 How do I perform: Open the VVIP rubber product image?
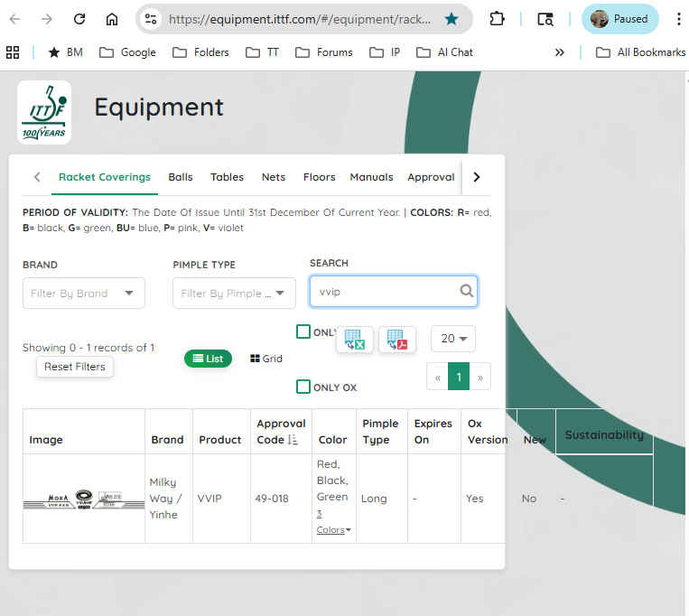coord(83,499)
